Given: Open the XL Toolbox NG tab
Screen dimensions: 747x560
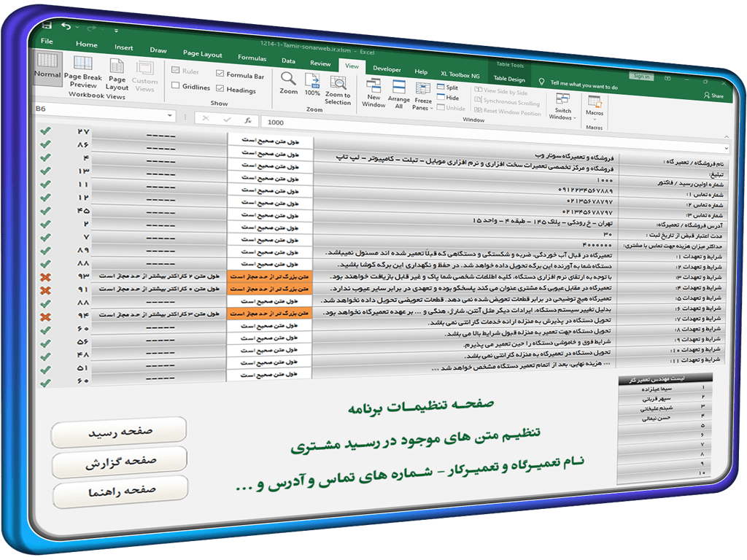Looking at the screenshot, I should (460, 75).
